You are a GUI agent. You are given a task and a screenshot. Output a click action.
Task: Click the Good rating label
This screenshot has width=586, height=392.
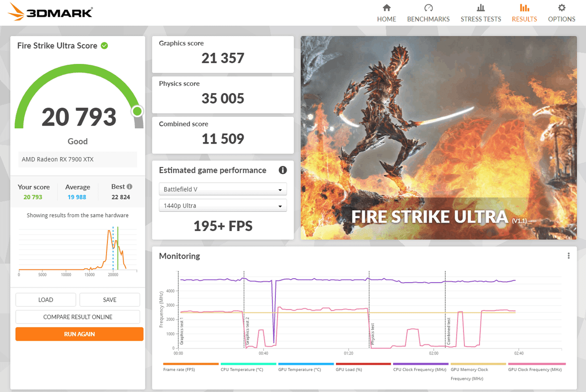click(x=78, y=142)
